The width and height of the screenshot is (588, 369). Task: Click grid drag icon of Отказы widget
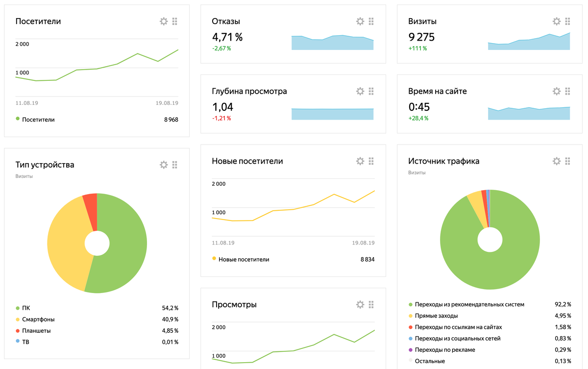coord(371,22)
